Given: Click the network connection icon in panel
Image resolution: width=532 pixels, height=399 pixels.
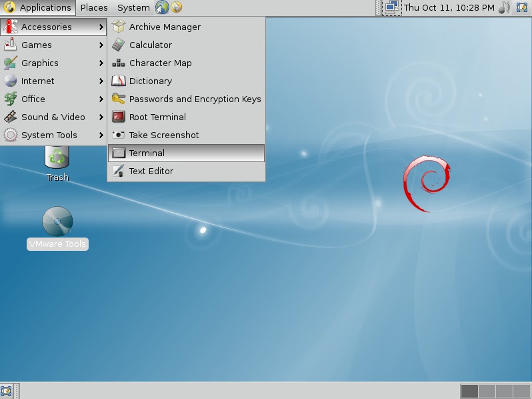Looking at the screenshot, I should click(x=392, y=7).
